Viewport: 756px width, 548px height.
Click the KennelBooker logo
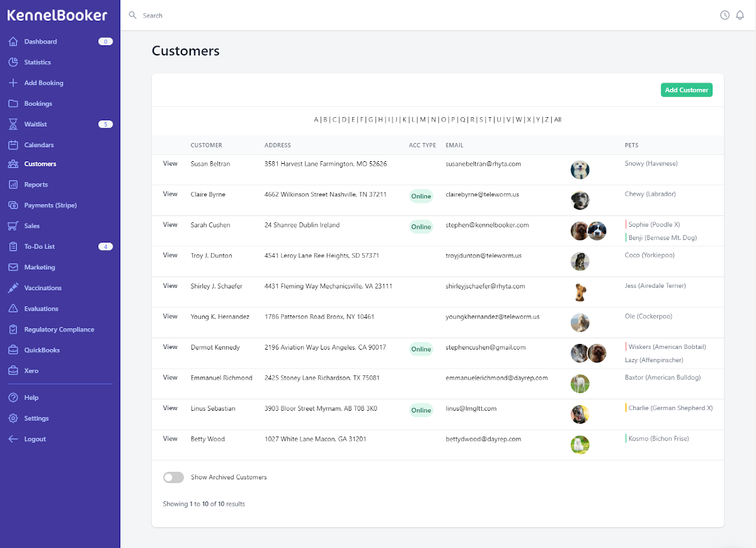[57, 15]
